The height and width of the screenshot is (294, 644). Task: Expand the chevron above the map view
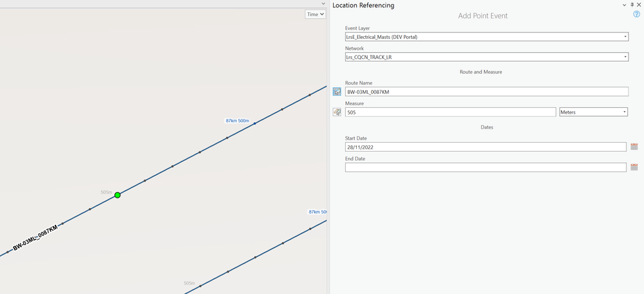(323, 4)
